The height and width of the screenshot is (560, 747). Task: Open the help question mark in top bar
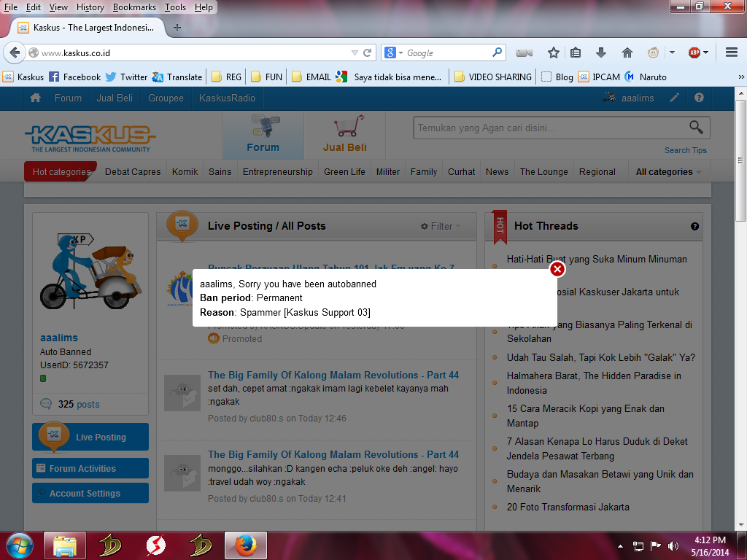click(x=699, y=98)
